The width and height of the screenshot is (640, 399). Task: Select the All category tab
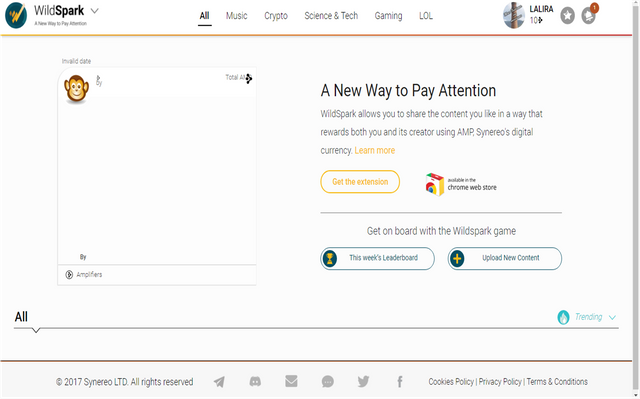pyautogui.click(x=204, y=16)
